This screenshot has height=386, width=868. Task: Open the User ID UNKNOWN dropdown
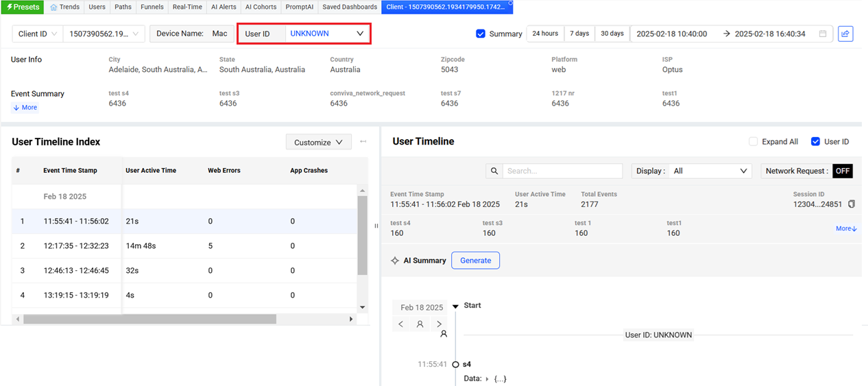[x=327, y=34]
